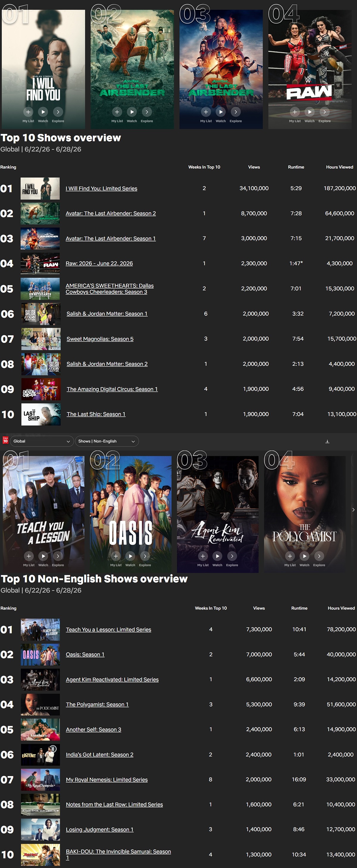Watch Avatar Season 1 poster
Screen dimensions: 357x868
tap(221, 112)
